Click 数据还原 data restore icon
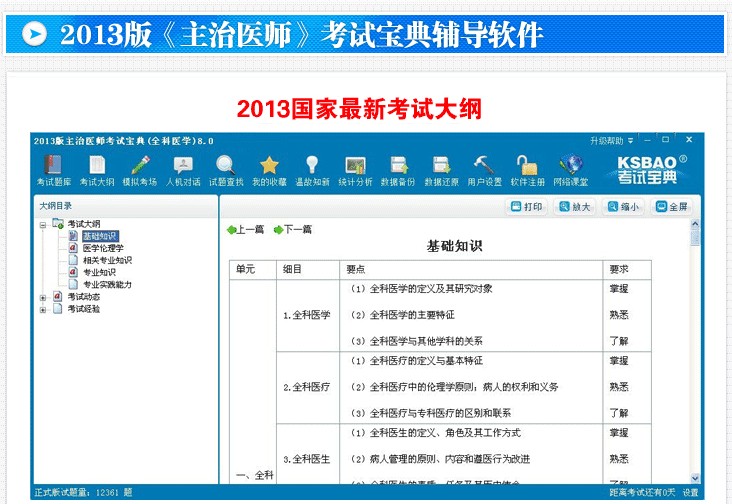This screenshot has height=504, width=732. click(441, 171)
